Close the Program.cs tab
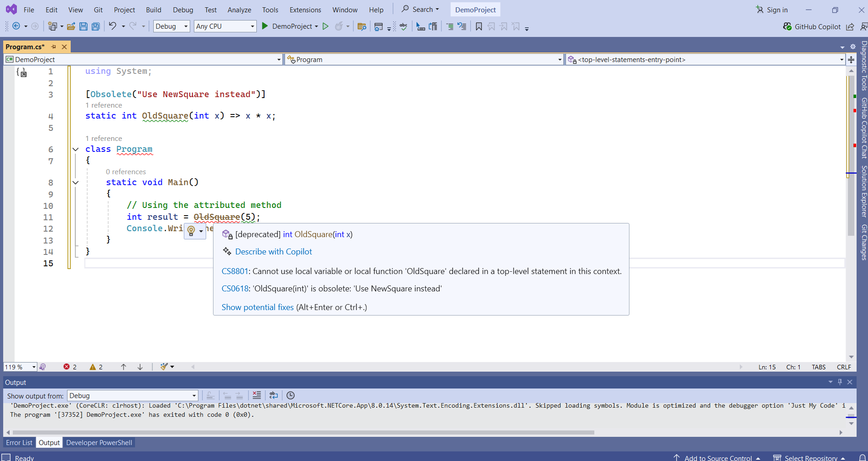The width and height of the screenshot is (868, 461). [x=64, y=47]
